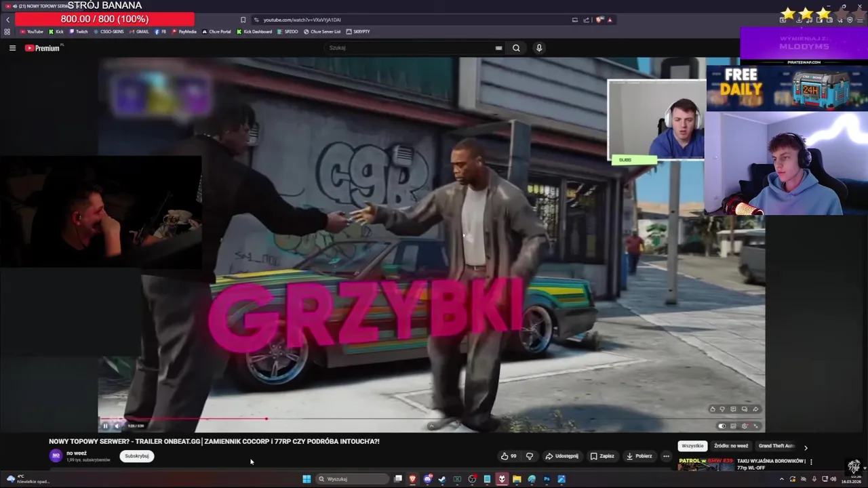Subscribe using the Subskrybuj button
The height and width of the screenshot is (488, 868).
(136, 456)
